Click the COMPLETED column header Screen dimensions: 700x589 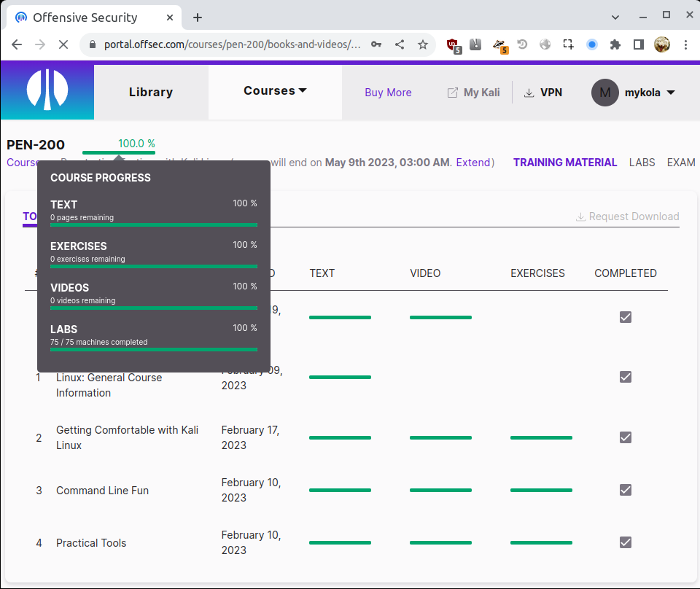coord(626,273)
